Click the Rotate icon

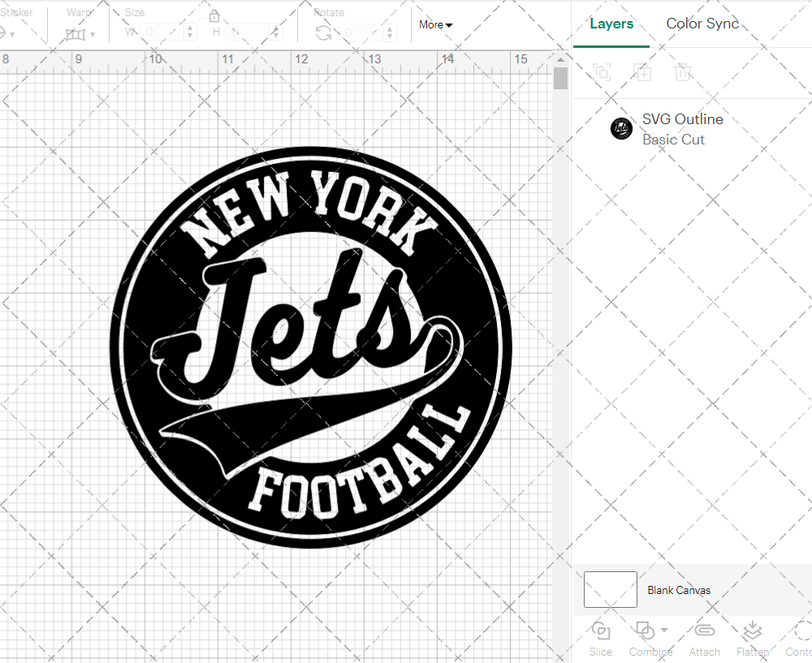coord(324,33)
